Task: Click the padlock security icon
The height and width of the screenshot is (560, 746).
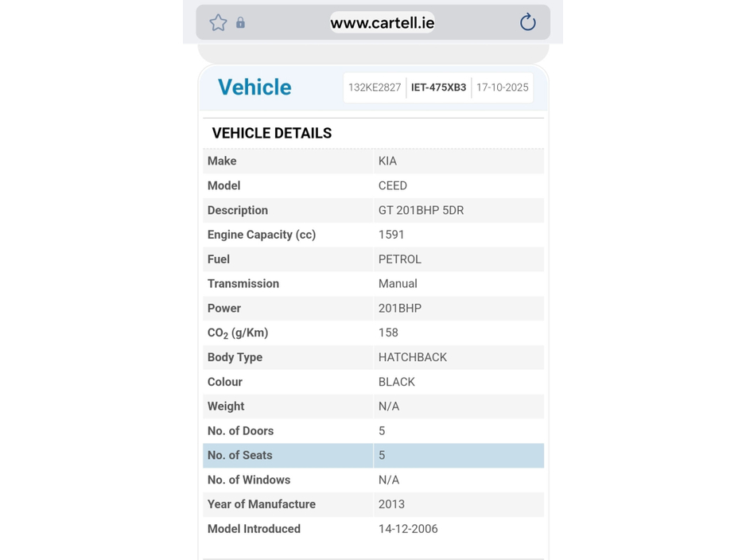Action: [x=240, y=23]
